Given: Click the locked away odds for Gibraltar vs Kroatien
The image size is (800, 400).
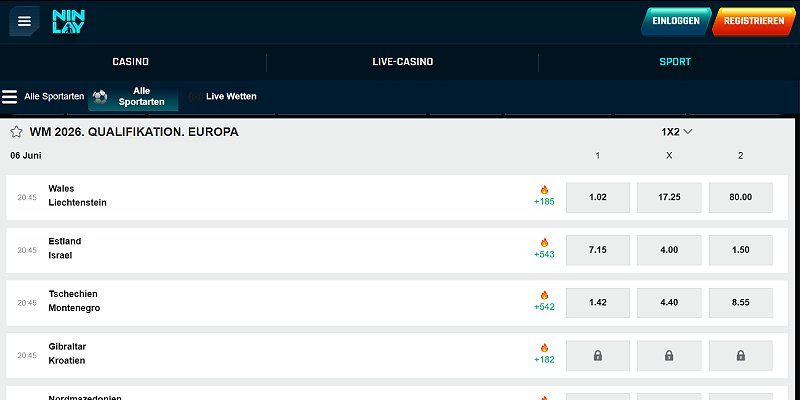Looking at the screenshot, I should point(741,356).
